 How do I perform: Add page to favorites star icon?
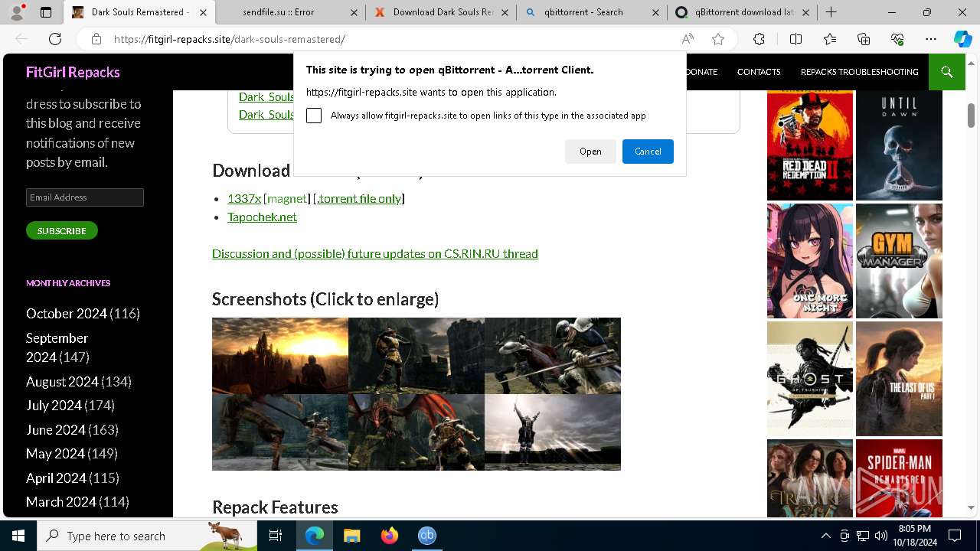(x=718, y=39)
